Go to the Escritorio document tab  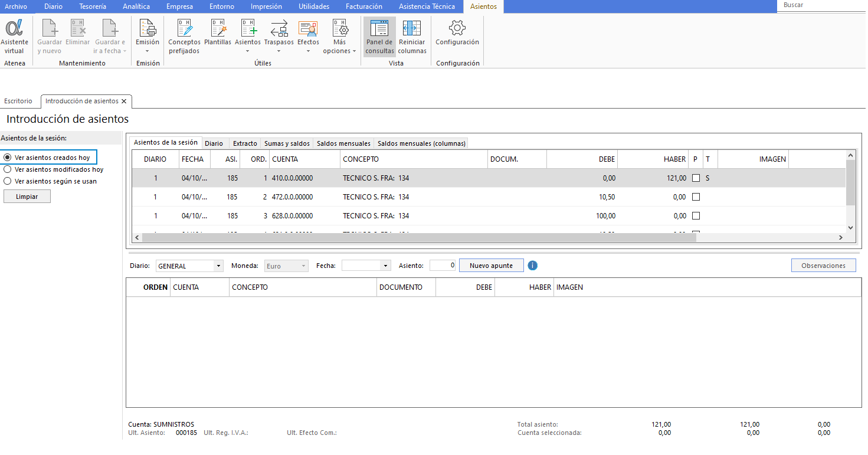[x=18, y=102]
